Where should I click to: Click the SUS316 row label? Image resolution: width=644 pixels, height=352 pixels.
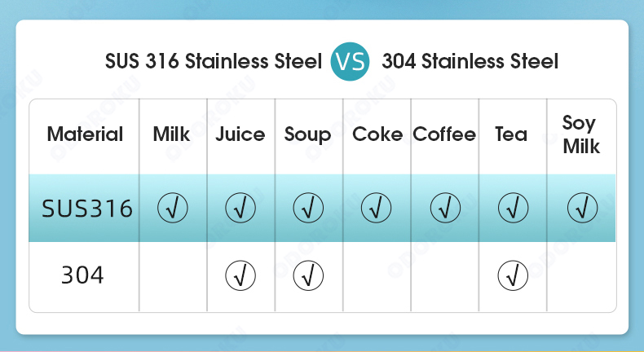(x=87, y=209)
